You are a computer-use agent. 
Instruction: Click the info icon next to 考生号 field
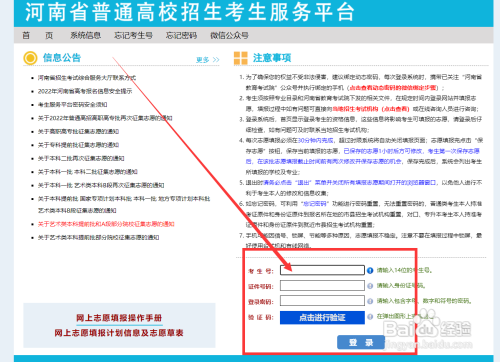[370, 270]
